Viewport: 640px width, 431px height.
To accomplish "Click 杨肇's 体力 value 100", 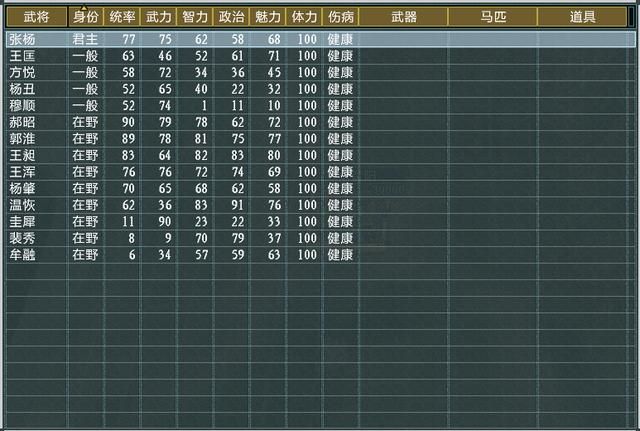I will coord(307,188).
